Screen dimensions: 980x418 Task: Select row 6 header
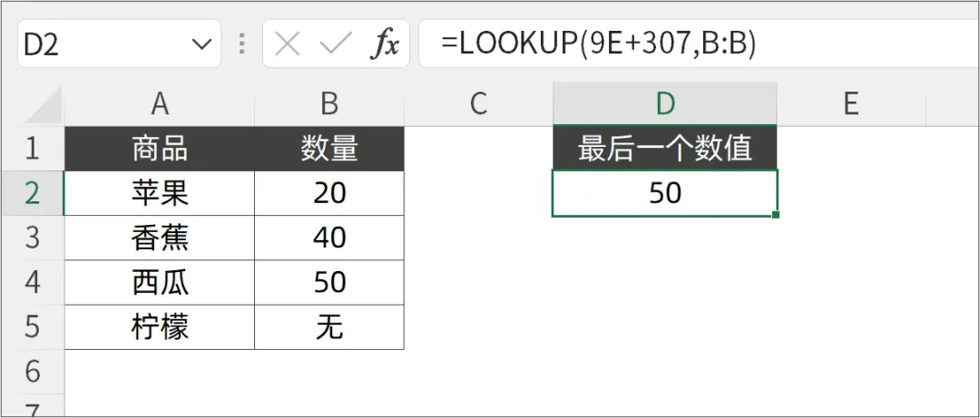point(33,371)
